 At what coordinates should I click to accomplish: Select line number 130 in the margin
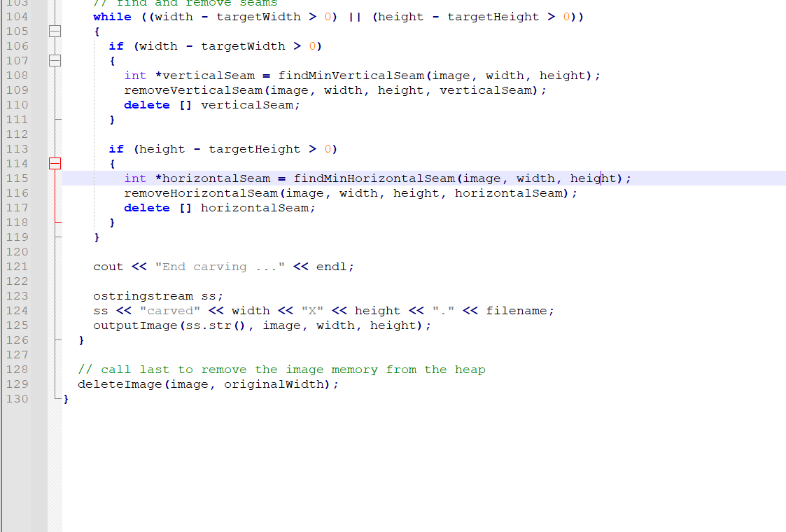[x=17, y=399]
